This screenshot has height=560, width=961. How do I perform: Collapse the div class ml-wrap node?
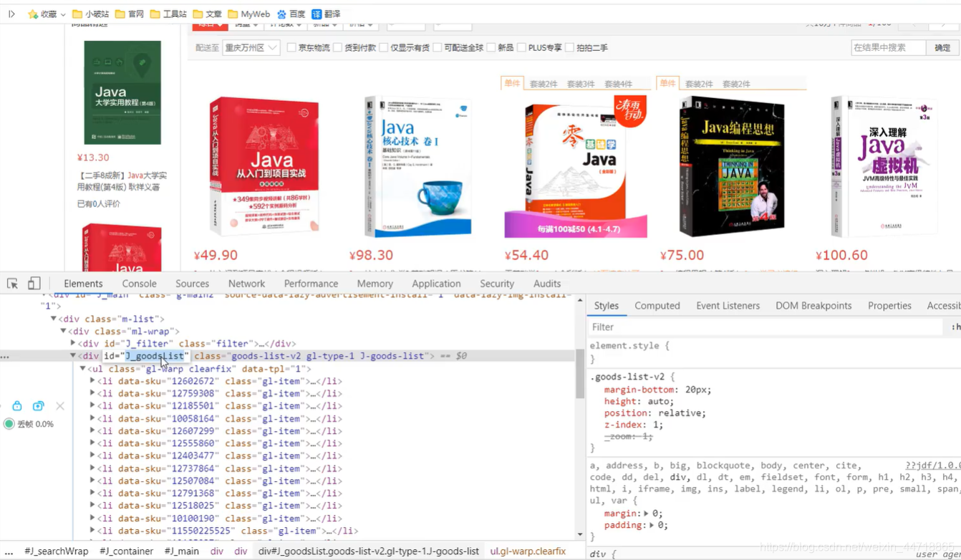coord(63,332)
